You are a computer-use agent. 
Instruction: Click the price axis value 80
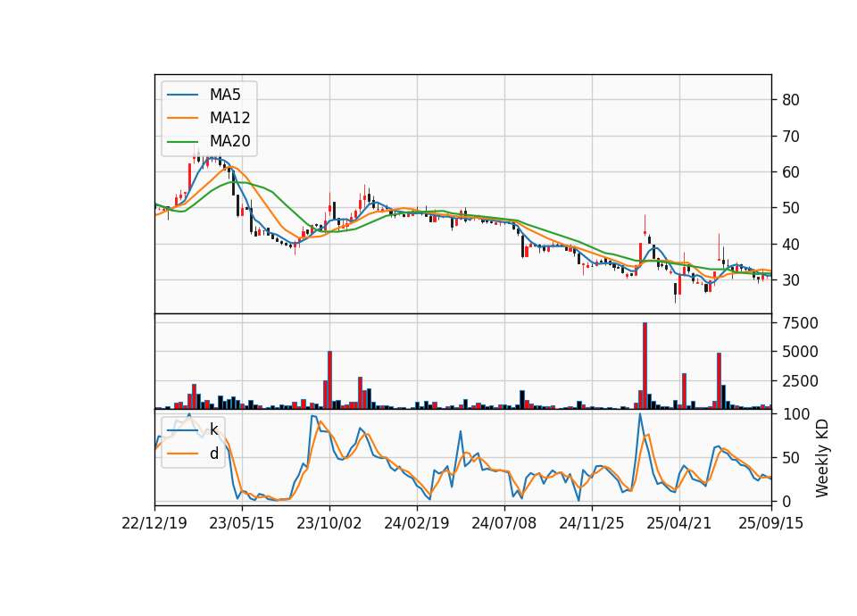coord(790,100)
